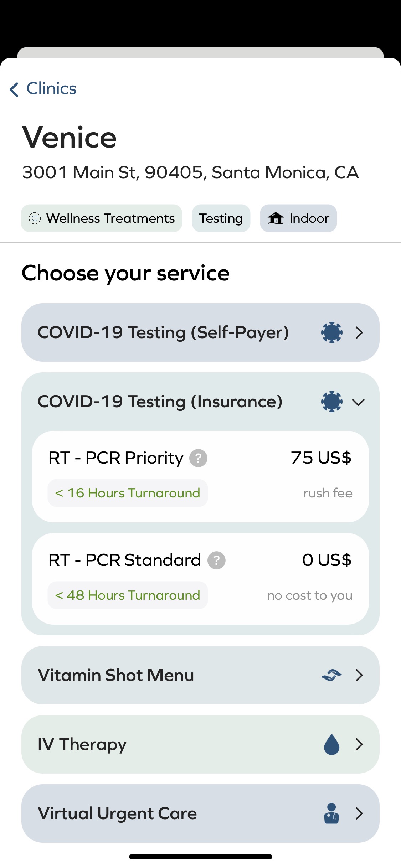Viewport: 401px width, 868px height.
Task: Open Vitamin Shot Menu chevron
Action: [359, 675]
